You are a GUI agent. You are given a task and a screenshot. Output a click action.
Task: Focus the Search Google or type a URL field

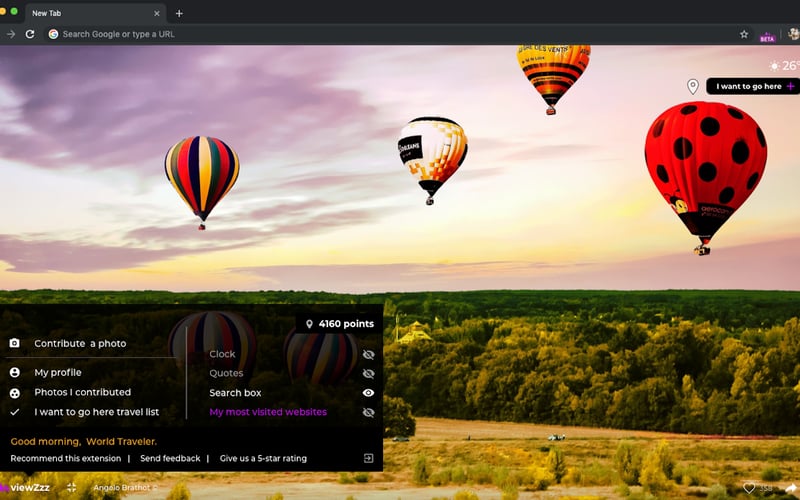coord(393,34)
